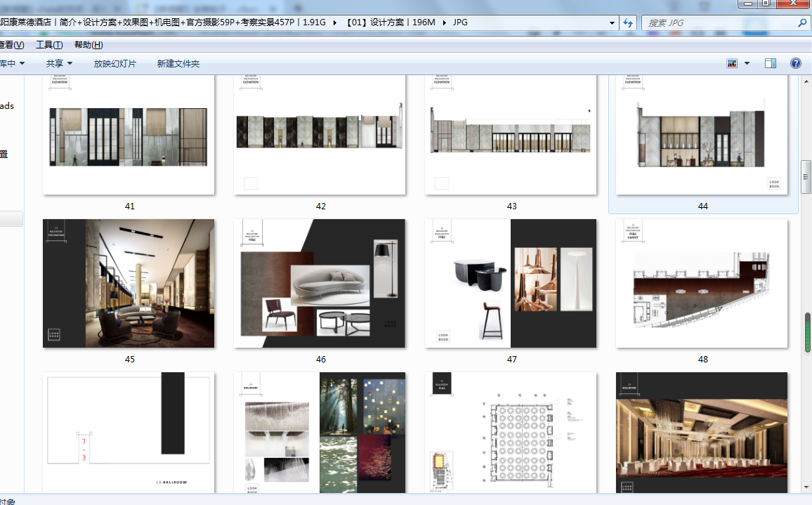
Task: Expand the 共享 dropdown
Action: pyautogui.click(x=59, y=63)
